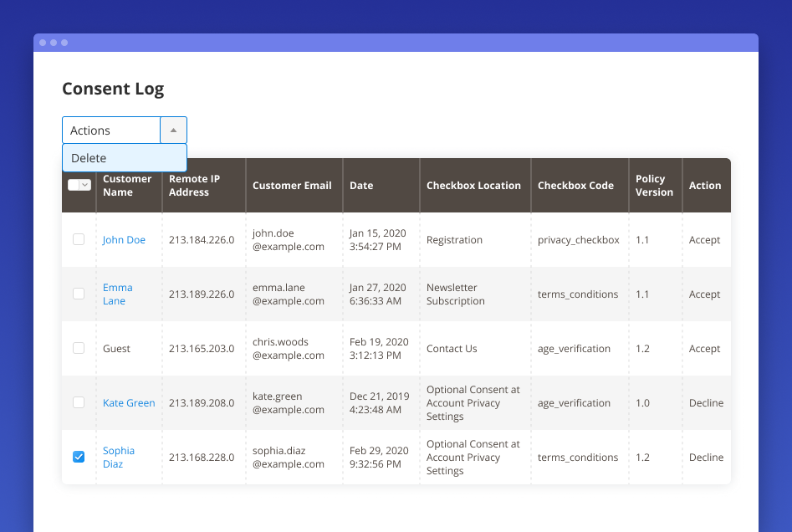Check the checkbox on the Guest row

click(78, 348)
